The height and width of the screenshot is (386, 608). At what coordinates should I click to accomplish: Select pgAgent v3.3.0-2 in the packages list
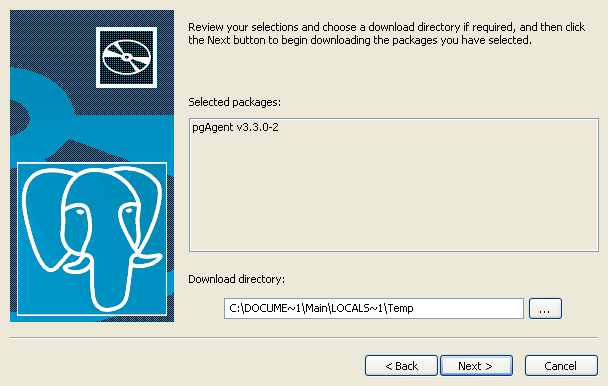(235, 127)
